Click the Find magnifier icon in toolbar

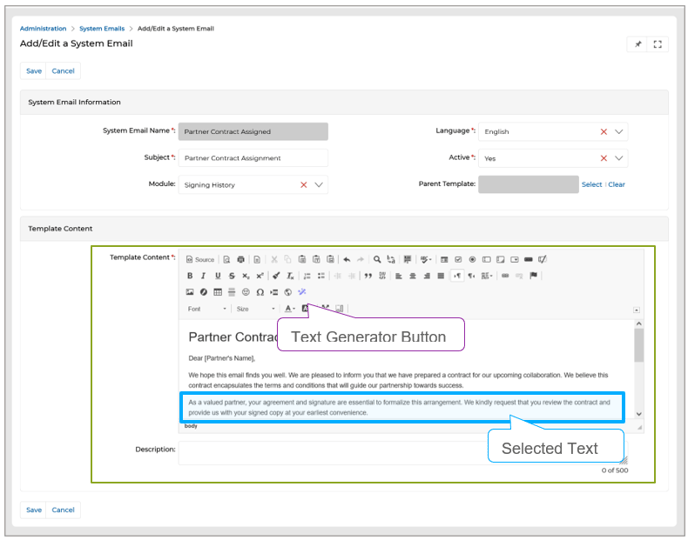point(377,259)
